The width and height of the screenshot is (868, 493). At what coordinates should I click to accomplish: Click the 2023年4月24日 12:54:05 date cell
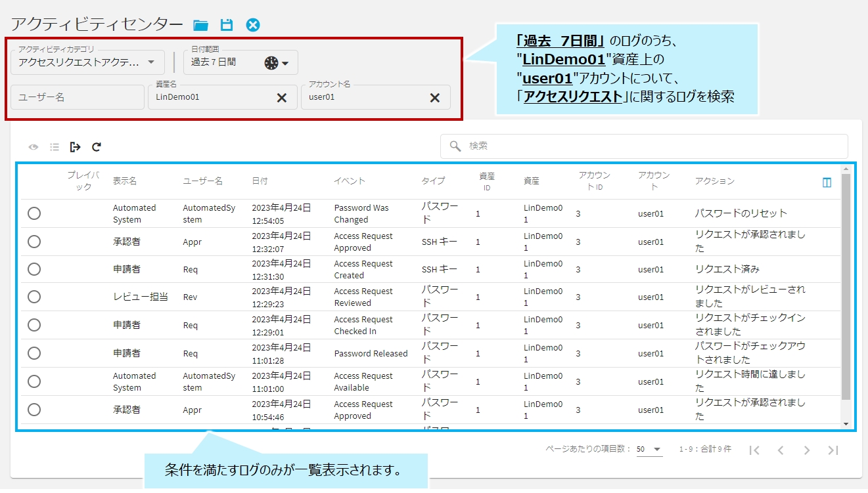tap(281, 214)
